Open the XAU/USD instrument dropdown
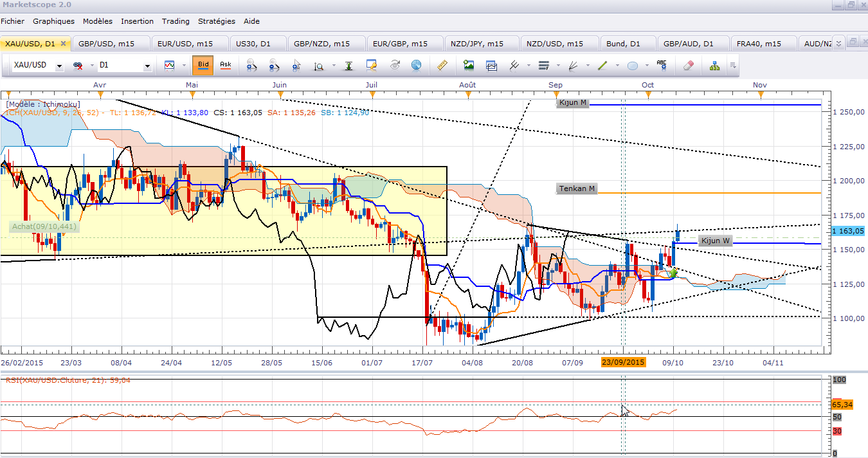 tap(60, 66)
